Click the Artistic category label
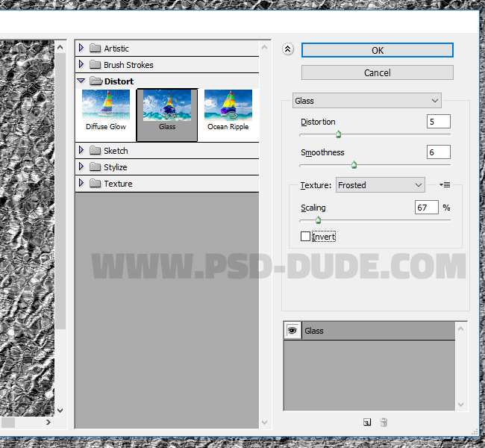Image resolution: width=485 pixels, height=448 pixels. (116, 49)
